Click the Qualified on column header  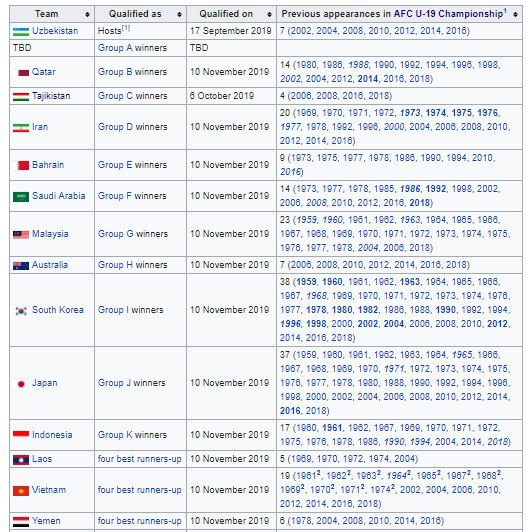[x=231, y=14]
